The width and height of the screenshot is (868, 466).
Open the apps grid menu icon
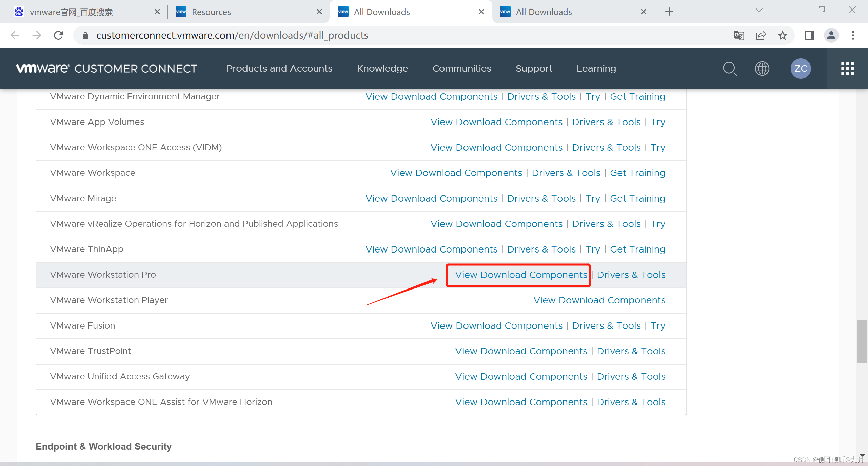(847, 69)
